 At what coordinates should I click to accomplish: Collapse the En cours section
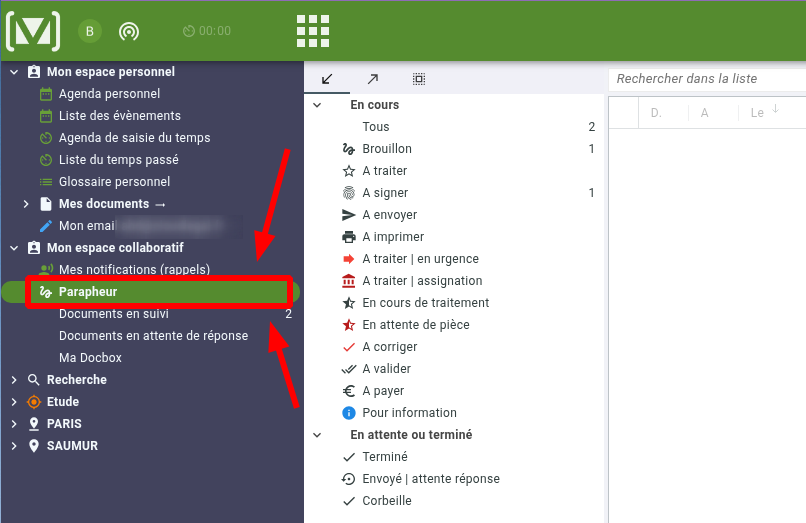[x=317, y=105]
